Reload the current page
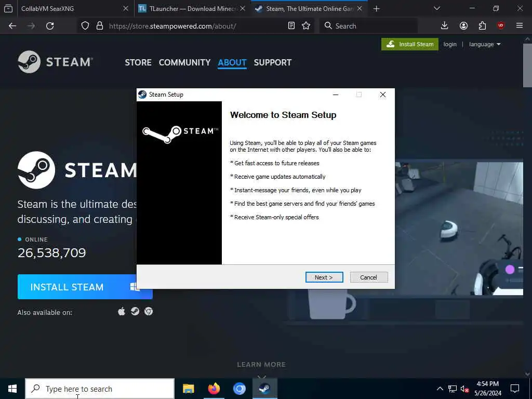This screenshot has width=532, height=399. pos(50,26)
